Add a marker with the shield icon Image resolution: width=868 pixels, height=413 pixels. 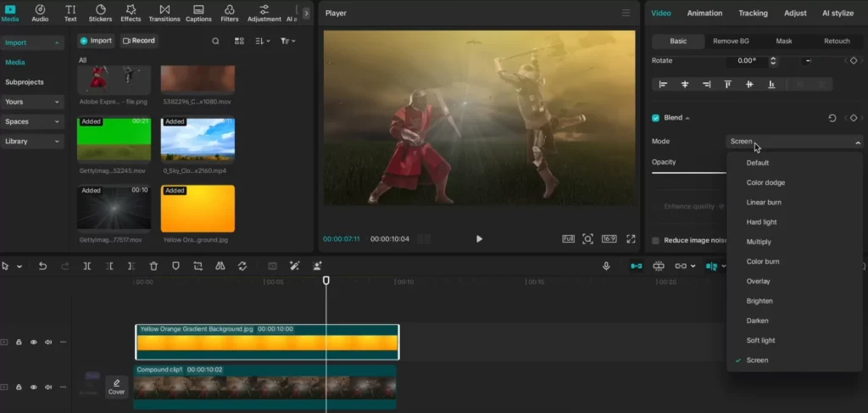tap(175, 266)
